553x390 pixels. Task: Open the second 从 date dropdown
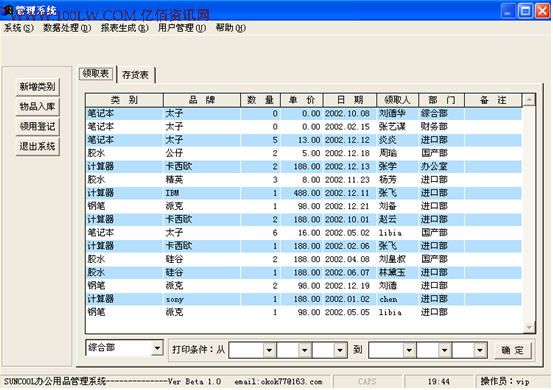[304, 350]
